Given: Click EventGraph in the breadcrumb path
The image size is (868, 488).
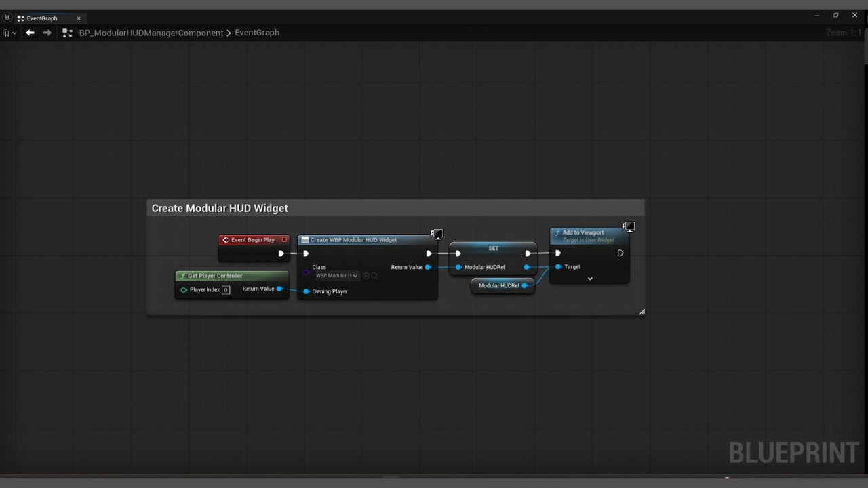Looking at the screenshot, I should coord(257,33).
